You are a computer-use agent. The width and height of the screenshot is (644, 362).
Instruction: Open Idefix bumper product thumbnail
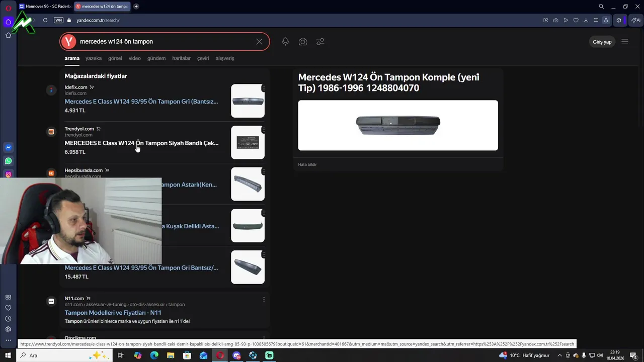pyautogui.click(x=248, y=101)
